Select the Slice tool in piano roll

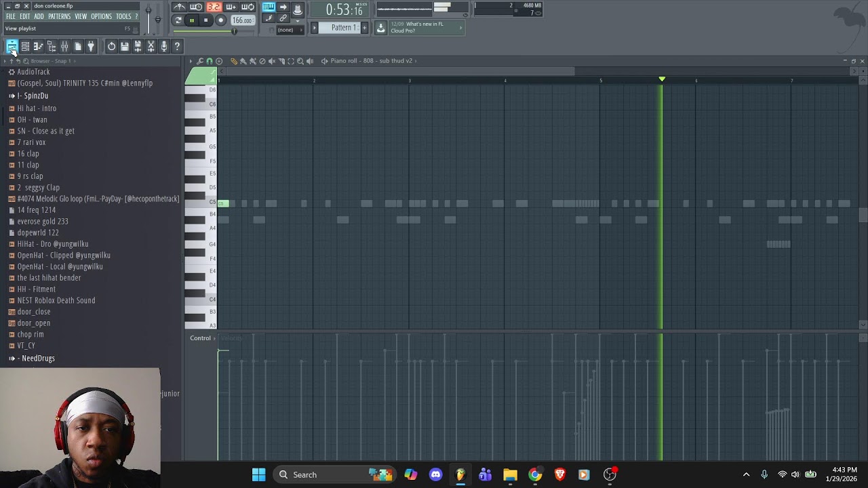pyautogui.click(x=281, y=61)
